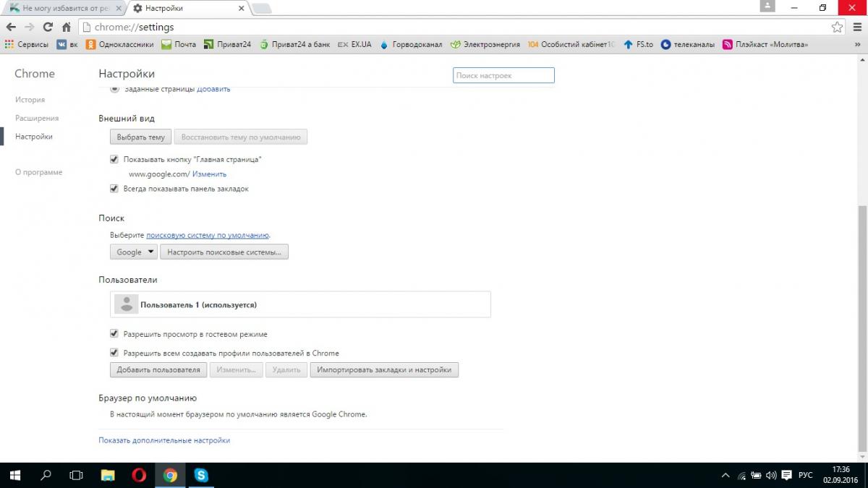This screenshot has width=868, height=488.
Task: Click the Выбрать тему button
Action: [141, 137]
